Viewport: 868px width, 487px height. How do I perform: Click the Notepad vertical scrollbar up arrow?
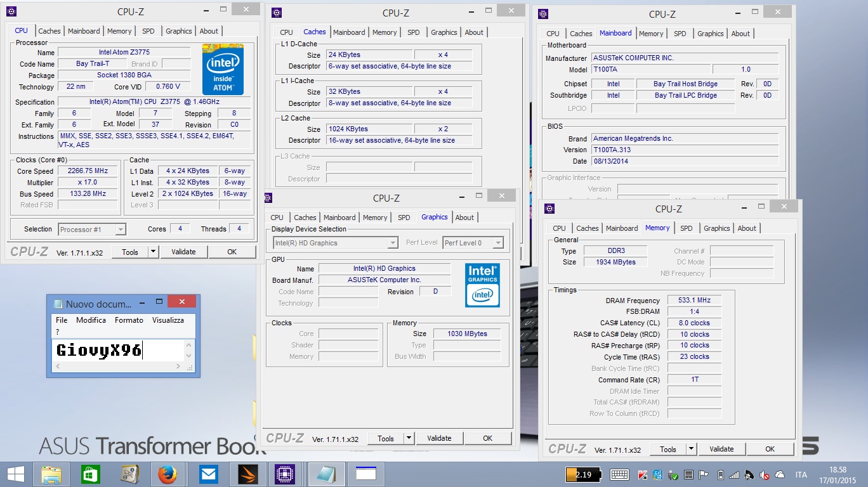click(188, 344)
